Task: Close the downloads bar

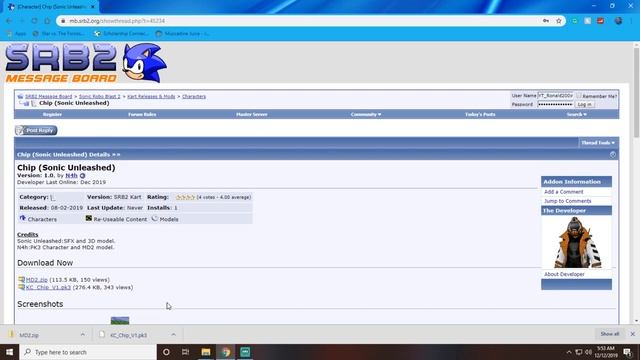Action: pyautogui.click(x=633, y=334)
